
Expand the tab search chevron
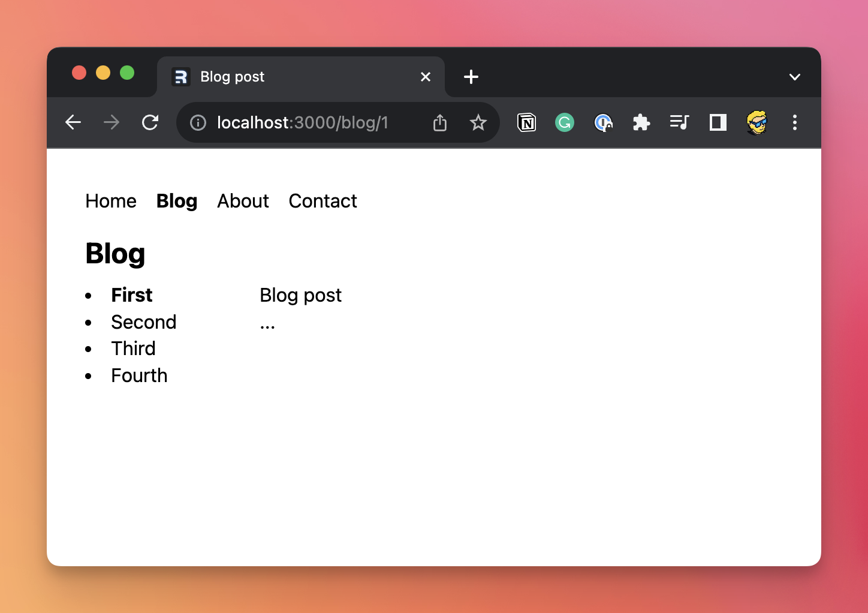794,77
